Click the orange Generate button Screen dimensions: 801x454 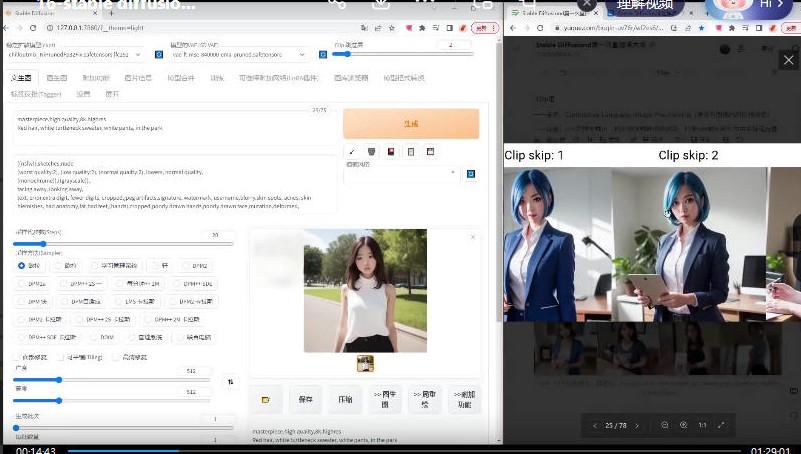point(411,124)
